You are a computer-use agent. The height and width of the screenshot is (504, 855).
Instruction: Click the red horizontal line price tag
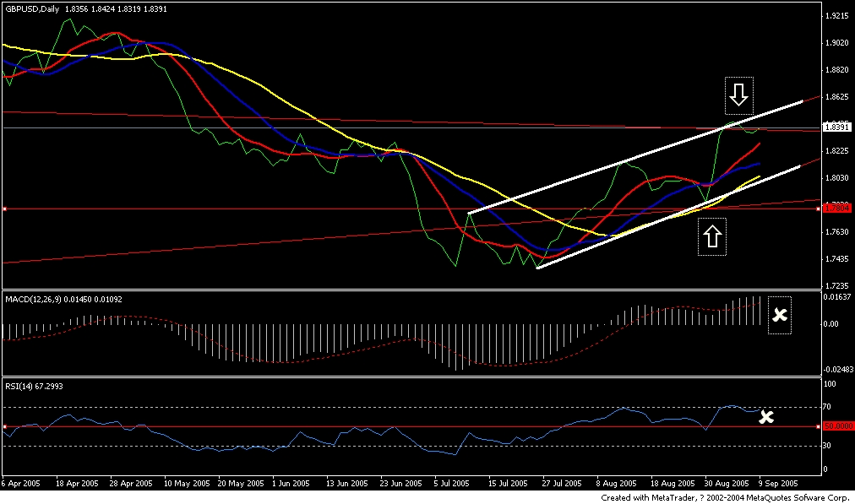point(835,208)
